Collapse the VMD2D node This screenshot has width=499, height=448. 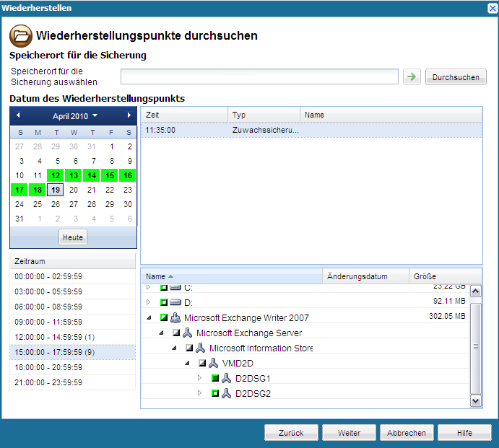click(188, 363)
